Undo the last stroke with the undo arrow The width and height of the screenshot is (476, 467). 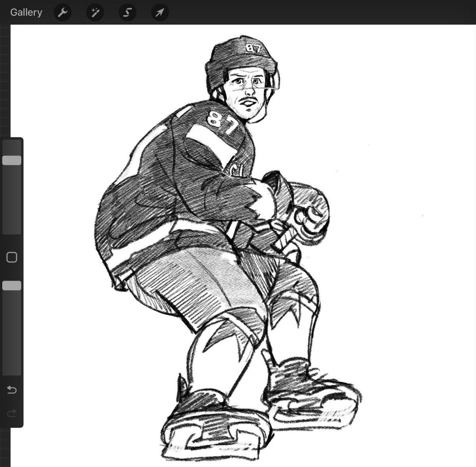pyautogui.click(x=12, y=390)
